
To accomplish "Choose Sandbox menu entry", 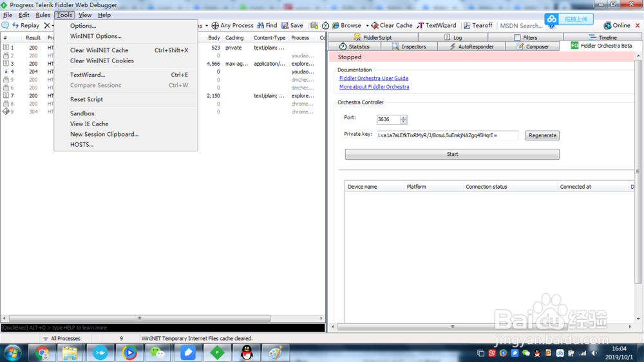I will pos(126,113).
